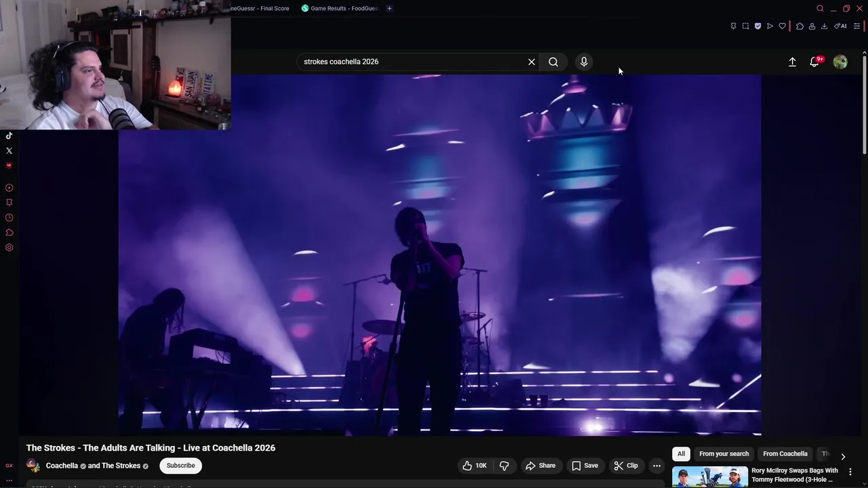Open the privacy shield in address bar
Viewport: 868px width, 488px height.
[x=757, y=26]
